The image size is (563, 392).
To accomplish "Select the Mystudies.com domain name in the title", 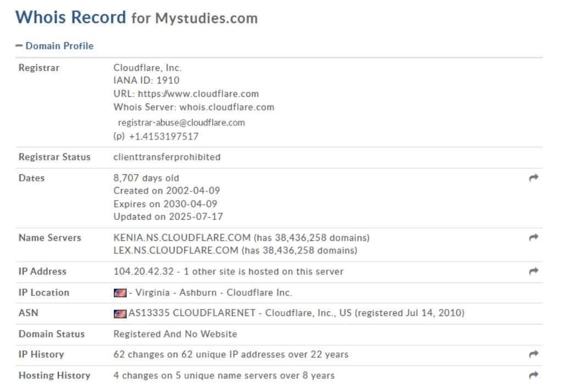I will tap(207, 18).
